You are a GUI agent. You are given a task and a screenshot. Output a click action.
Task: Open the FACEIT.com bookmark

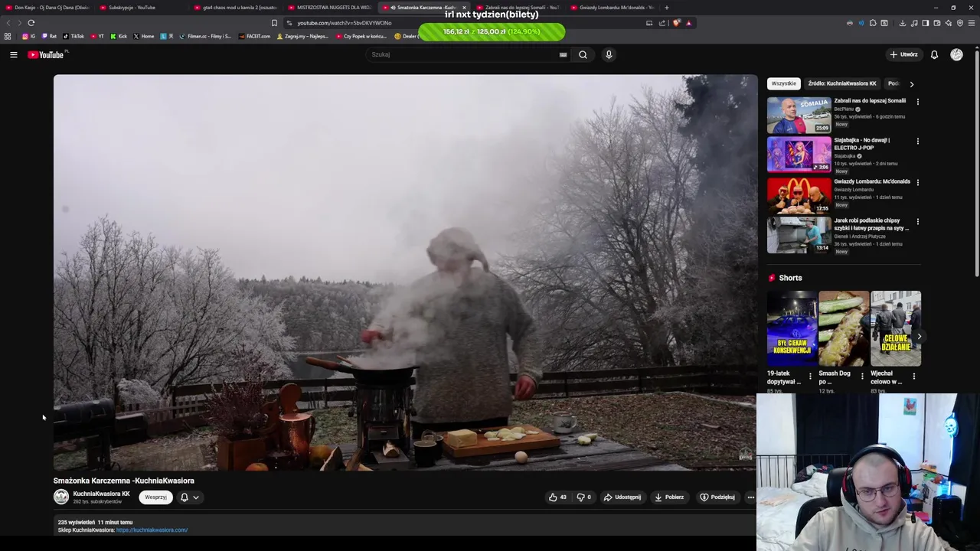point(254,36)
